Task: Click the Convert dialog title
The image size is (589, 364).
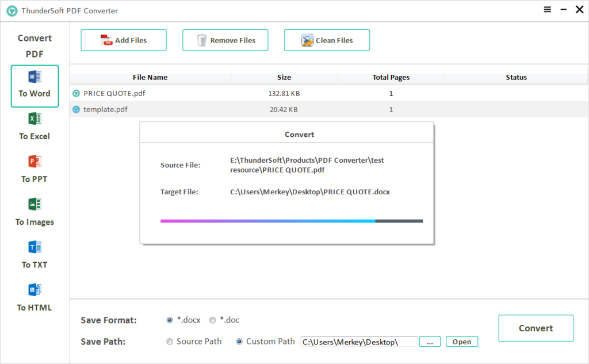Action: coord(299,135)
